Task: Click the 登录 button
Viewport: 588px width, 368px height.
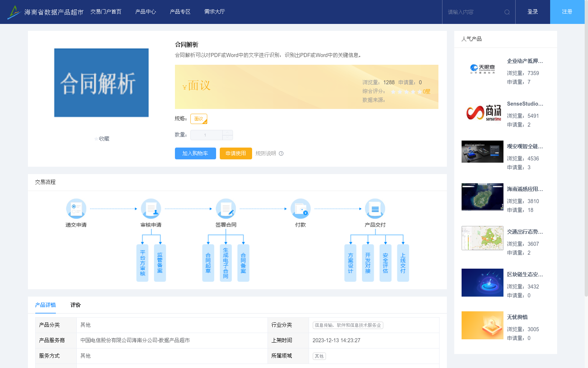Action: [533, 12]
